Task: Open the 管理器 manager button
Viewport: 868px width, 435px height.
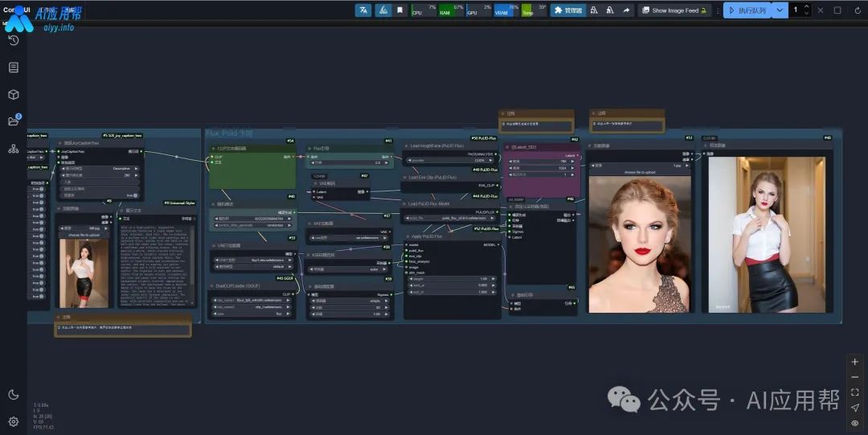Action: (x=568, y=10)
